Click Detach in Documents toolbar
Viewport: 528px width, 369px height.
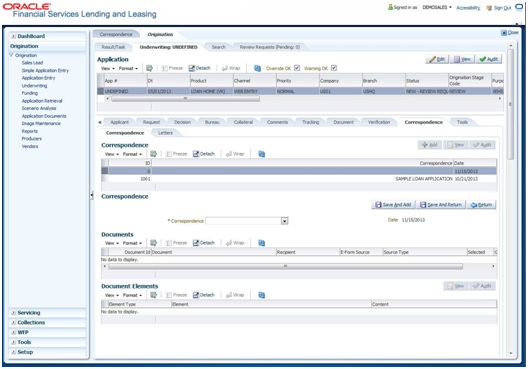tap(204, 243)
